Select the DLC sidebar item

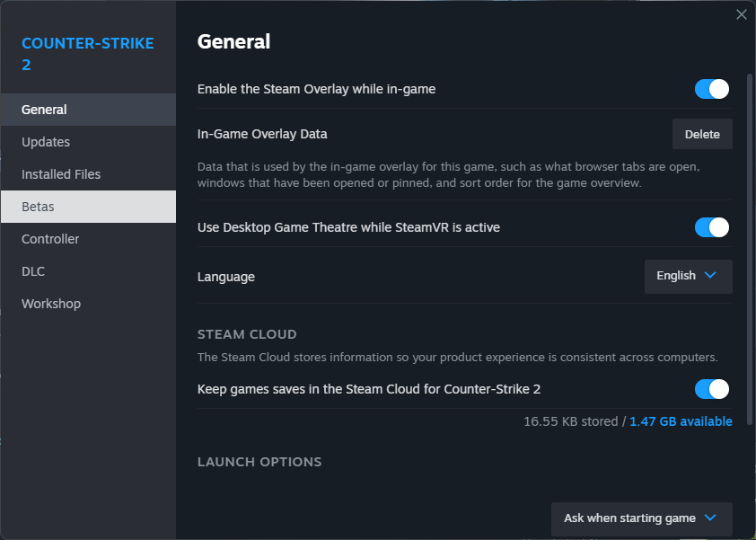(x=33, y=271)
